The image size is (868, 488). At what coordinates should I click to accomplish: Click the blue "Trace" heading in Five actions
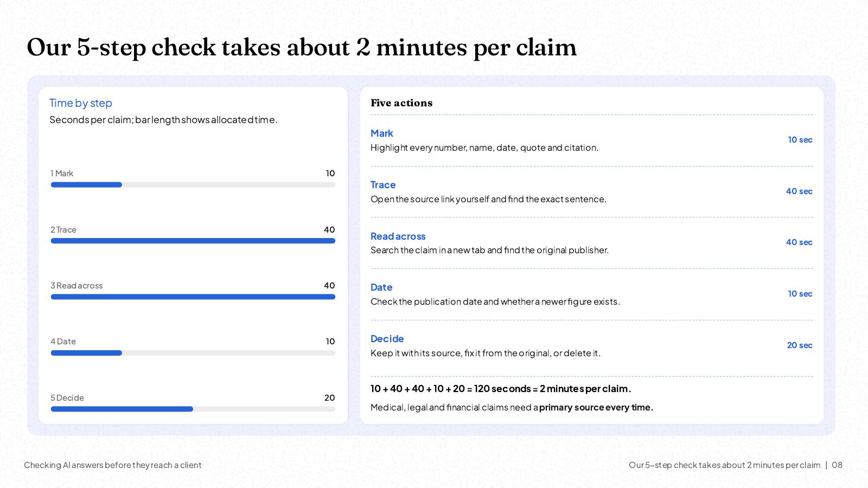[383, 185]
